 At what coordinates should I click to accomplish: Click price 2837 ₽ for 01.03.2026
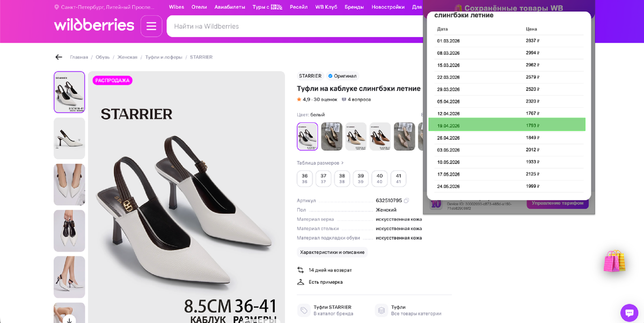tap(532, 41)
